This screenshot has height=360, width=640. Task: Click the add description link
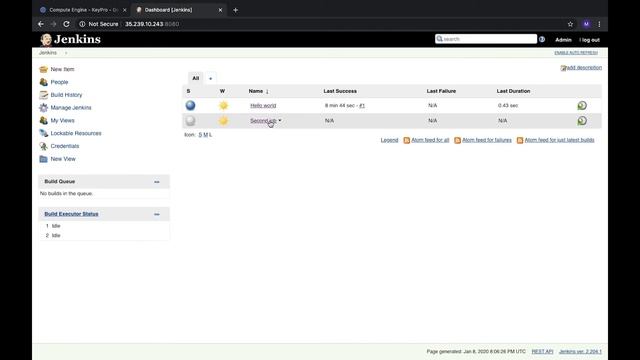(x=584, y=68)
